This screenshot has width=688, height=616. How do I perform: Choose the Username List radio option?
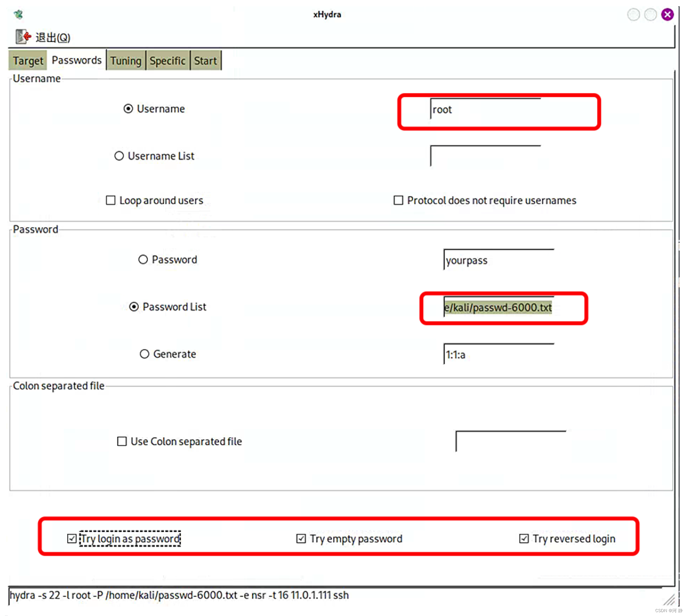[119, 156]
